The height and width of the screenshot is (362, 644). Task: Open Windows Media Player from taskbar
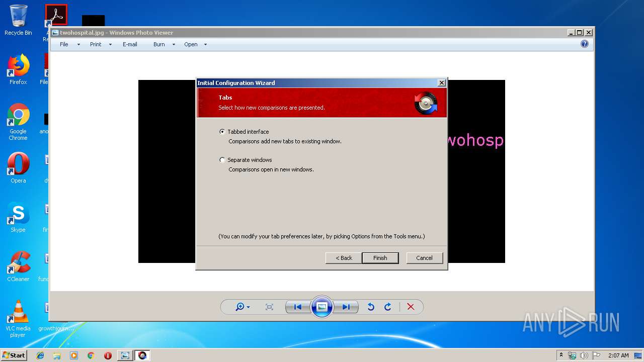(74, 355)
